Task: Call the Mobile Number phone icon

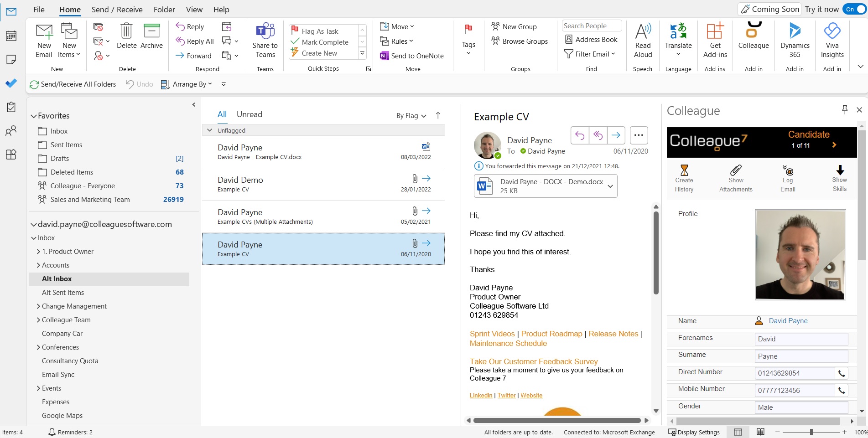Action: 842,391
